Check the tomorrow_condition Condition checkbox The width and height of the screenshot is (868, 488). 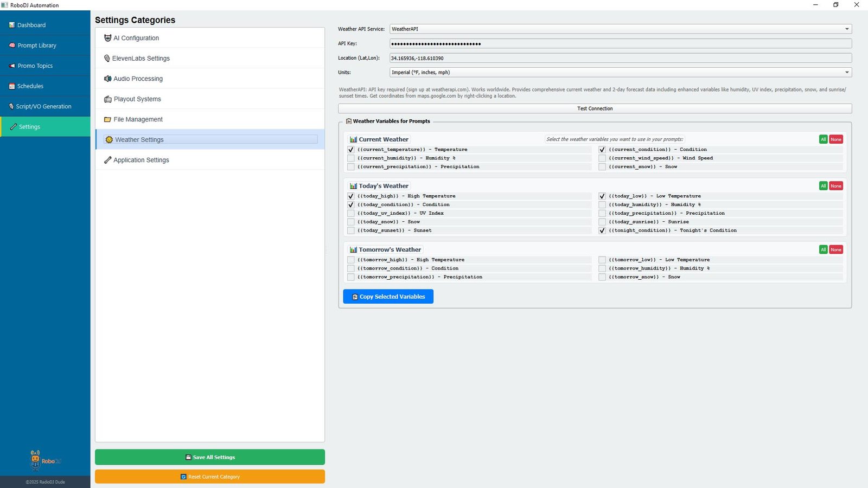351,268
